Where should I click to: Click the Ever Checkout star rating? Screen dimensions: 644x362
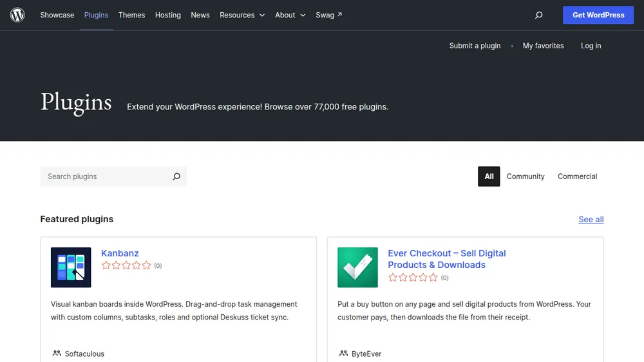point(413,278)
